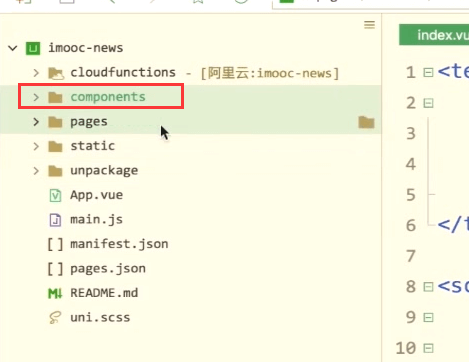Viewport: 469px width, 362px height.
Task: Click the imooc-news project icon
Action: 33,48
